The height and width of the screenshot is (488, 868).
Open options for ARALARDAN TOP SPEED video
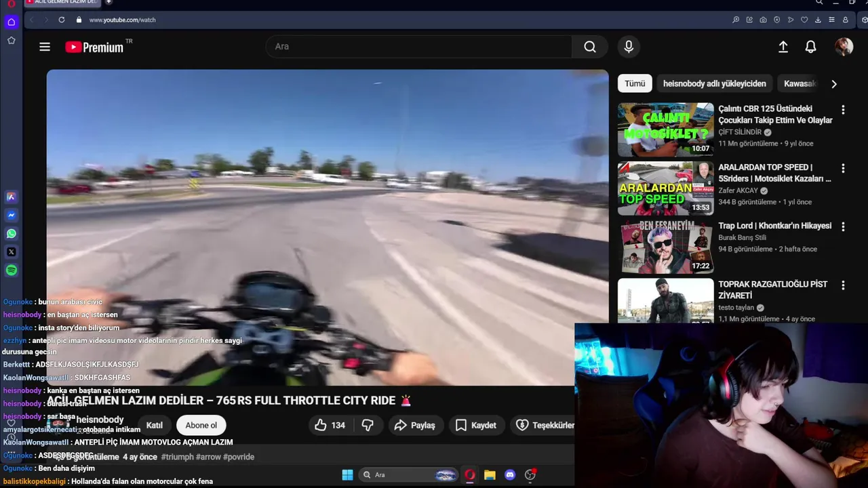[x=843, y=168]
